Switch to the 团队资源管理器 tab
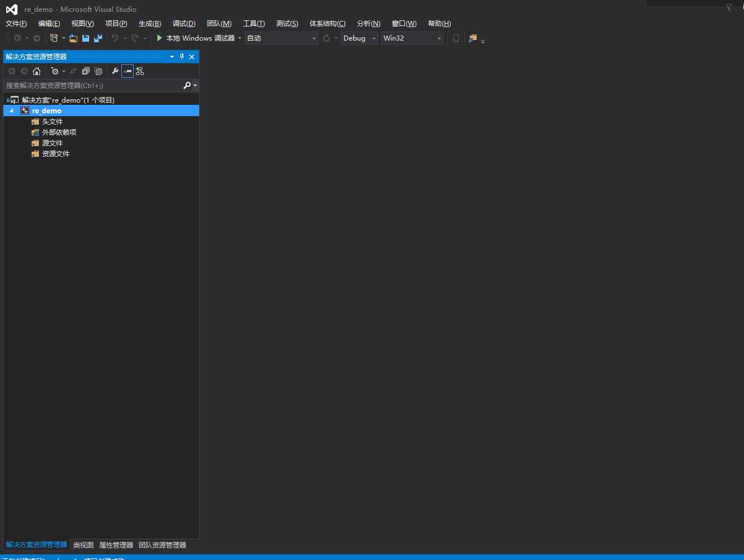This screenshot has height=560, width=744. [162, 545]
